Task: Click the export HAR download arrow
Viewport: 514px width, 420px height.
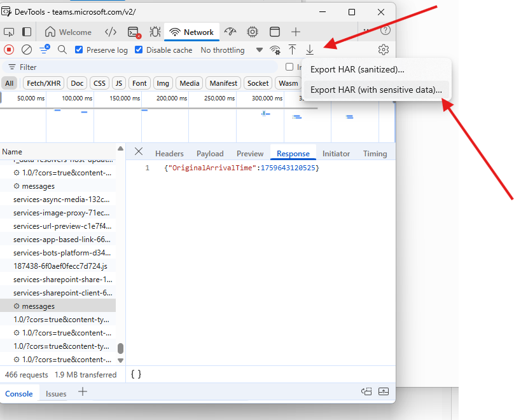Action: pos(310,50)
